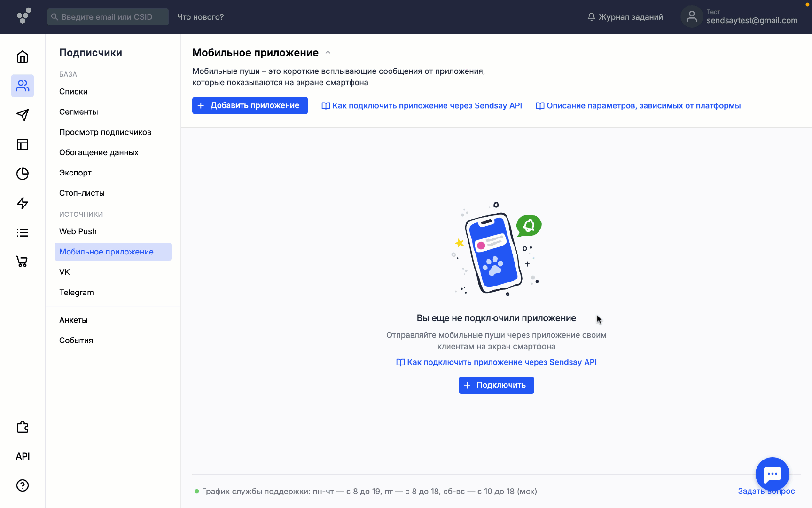View statistics via the pie chart icon
Image resolution: width=812 pixels, height=508 pixels.
[x=22, y=174]
